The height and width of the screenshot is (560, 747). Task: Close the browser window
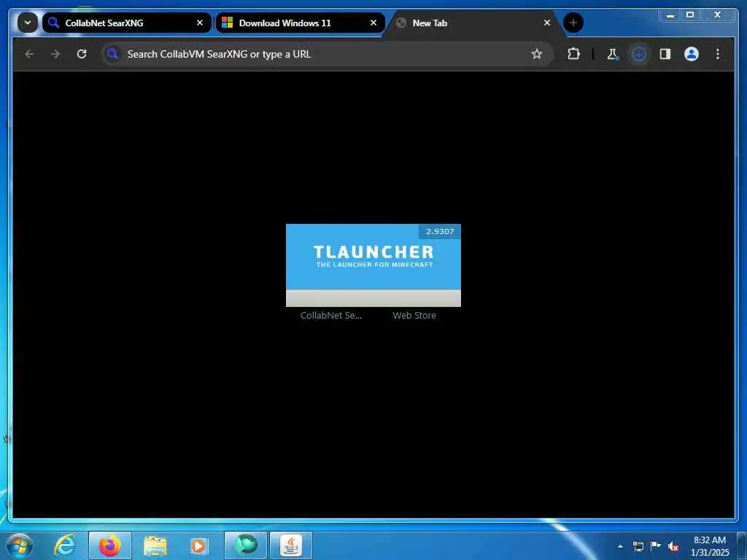tap(717, 15)
